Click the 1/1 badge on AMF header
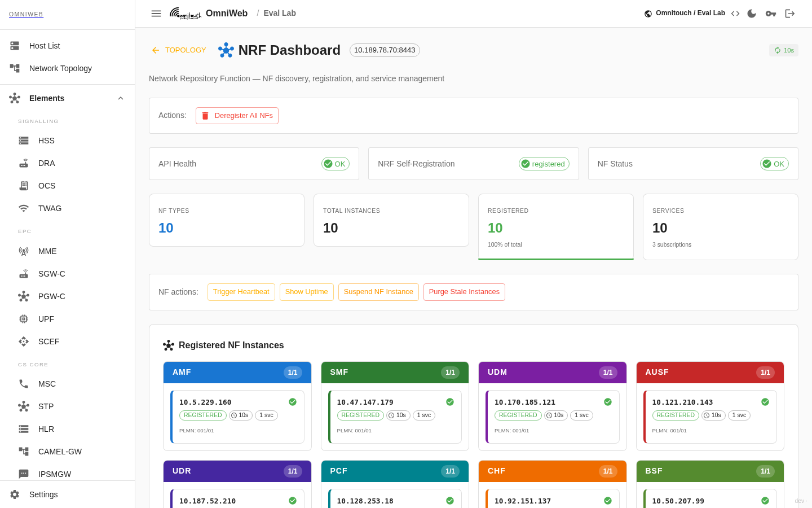The width and height of the screenshot is (812, 508). (293, 373)
